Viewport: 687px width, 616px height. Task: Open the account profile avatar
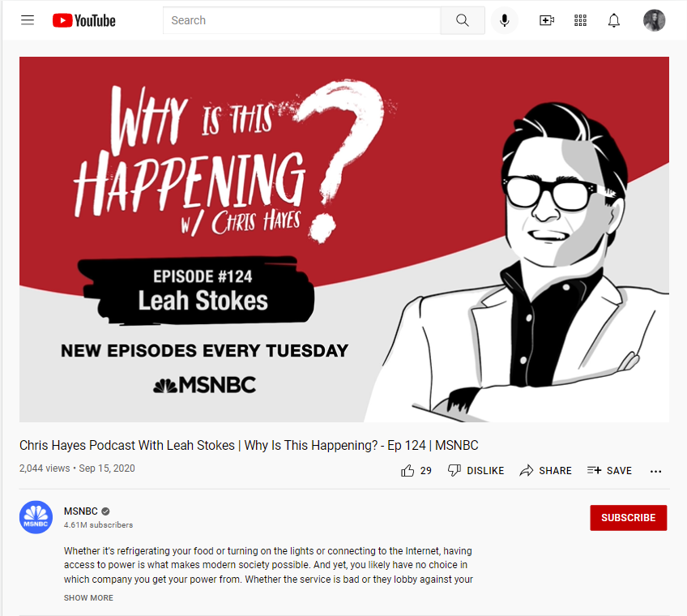[654, 20]
